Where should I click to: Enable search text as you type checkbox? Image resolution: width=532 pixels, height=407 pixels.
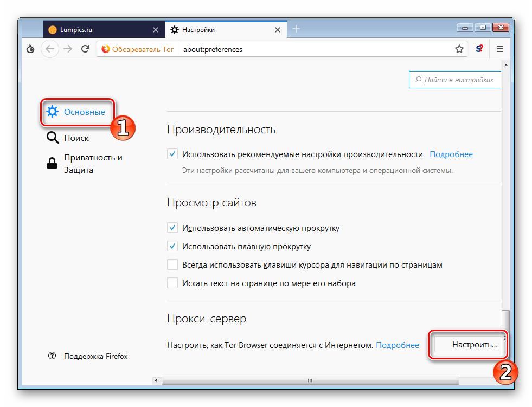coord(172,283)
